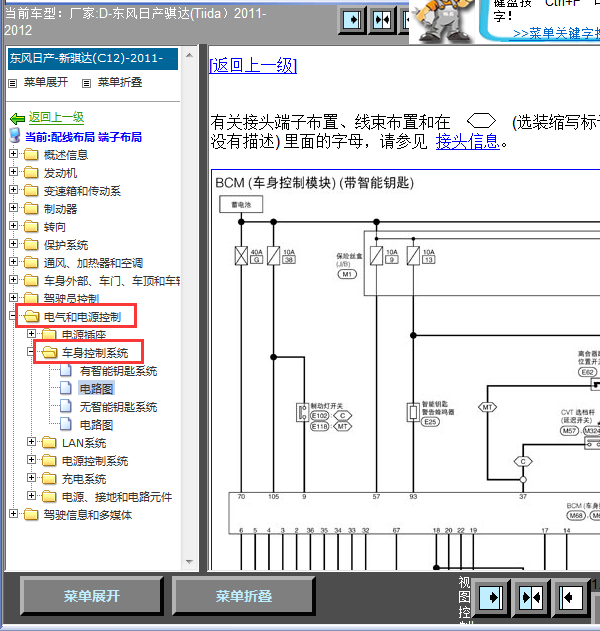Click the 有智能钥匙系统 document icon

tap(66, 370)
